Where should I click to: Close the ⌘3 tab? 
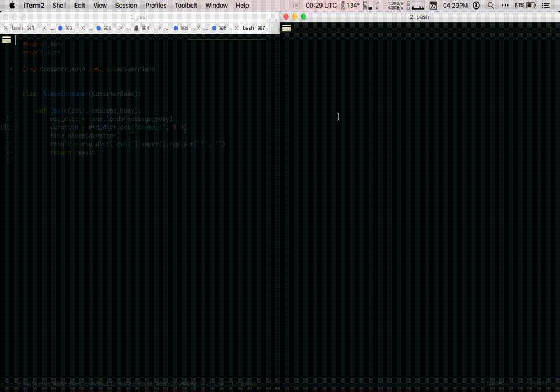pos(83,28)
